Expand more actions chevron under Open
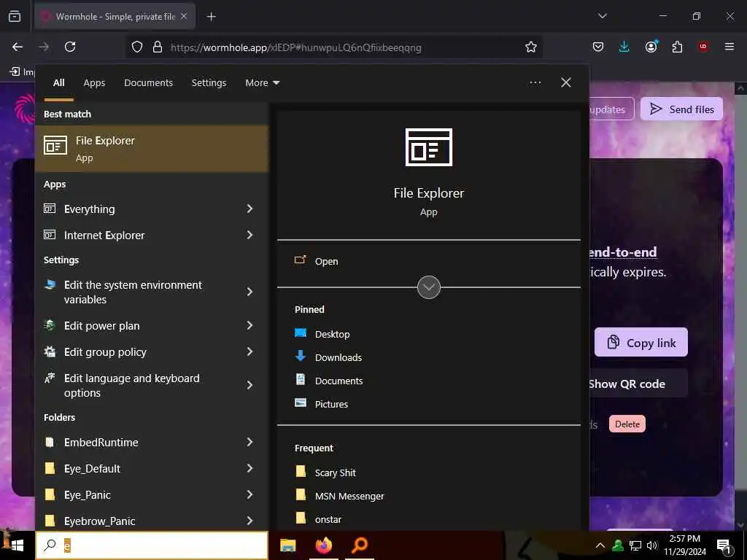 429,287
